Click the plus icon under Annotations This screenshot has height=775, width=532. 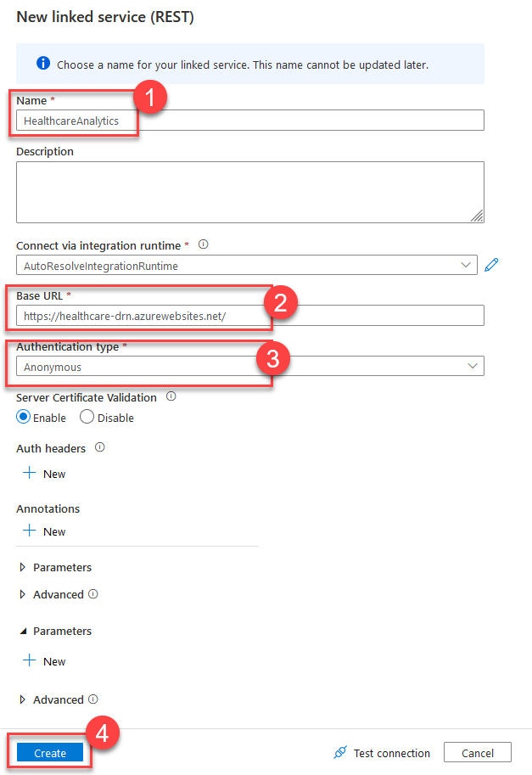(x=31, y=531)
